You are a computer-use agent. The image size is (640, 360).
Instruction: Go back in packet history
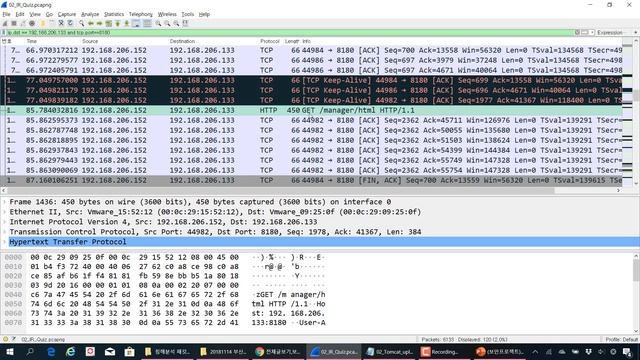coord(91,23)
